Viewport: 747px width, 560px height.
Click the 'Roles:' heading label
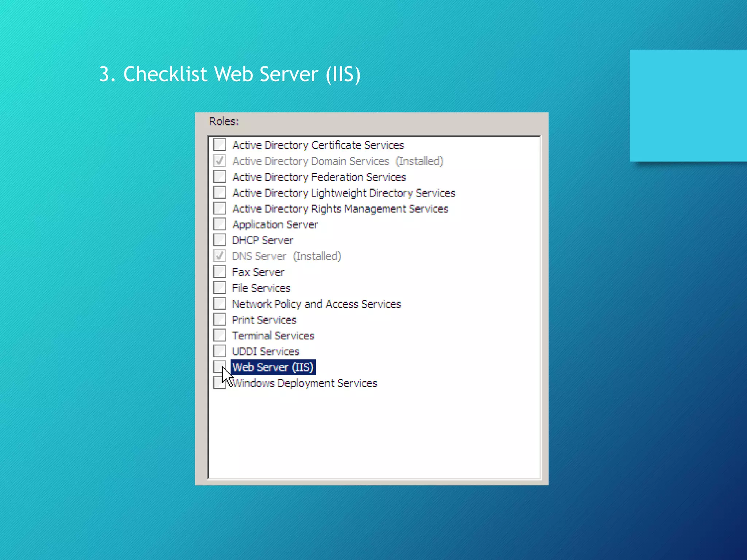[x=224, y=121]
